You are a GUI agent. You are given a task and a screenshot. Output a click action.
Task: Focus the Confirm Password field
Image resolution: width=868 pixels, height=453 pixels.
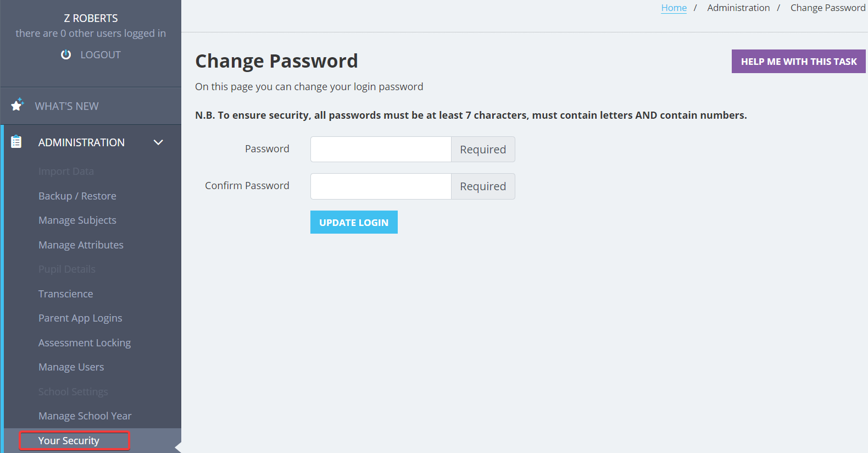tap(381, 186)
